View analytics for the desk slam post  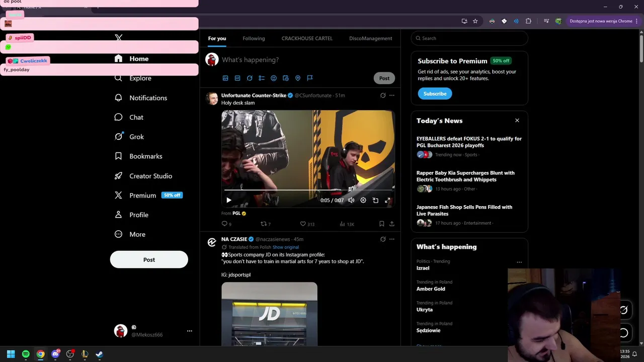coord(347,224)
